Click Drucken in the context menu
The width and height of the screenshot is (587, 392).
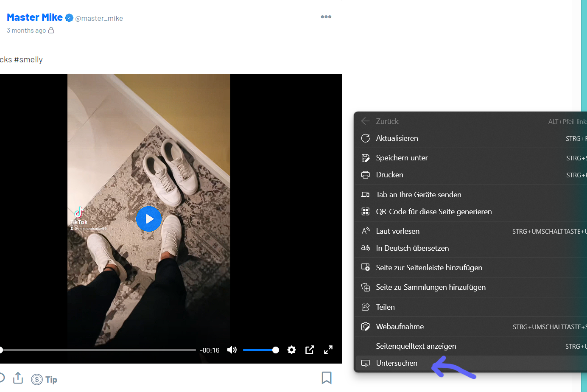click(x=389, y=175)
